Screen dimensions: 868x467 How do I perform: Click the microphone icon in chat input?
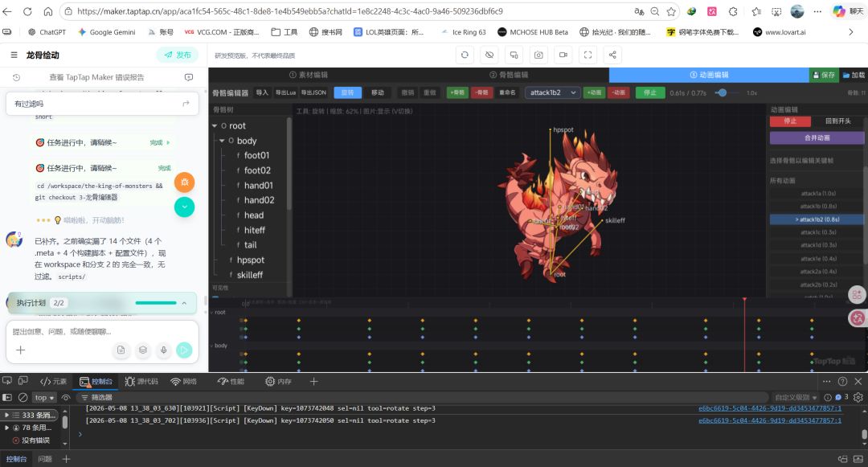[x=164, y=350]
